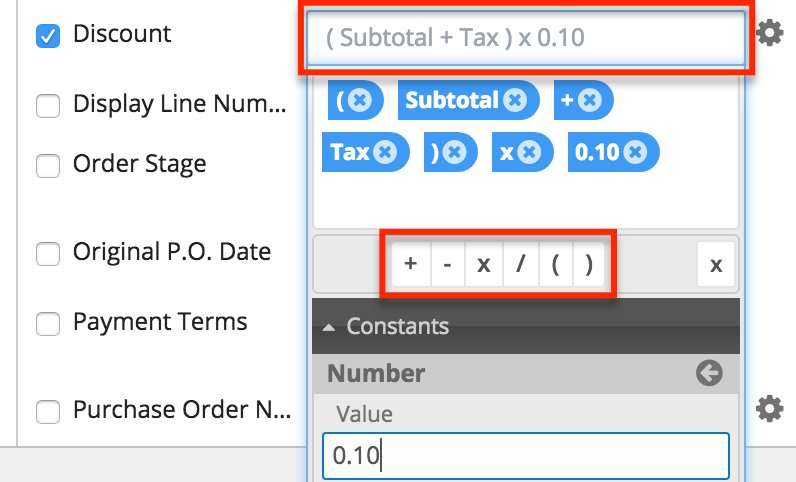Insert the minus operator button
Viewport: 796px width, 482px height.
click(446, 265)
